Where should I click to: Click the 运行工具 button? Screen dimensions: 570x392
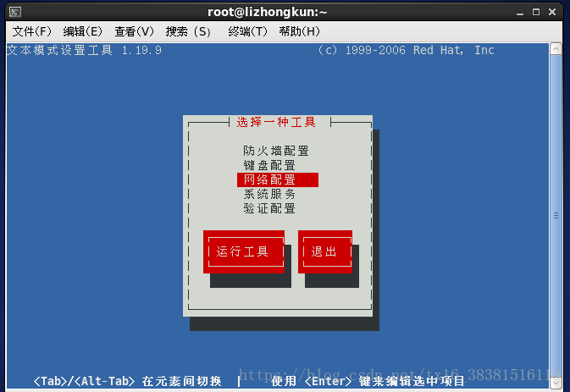point(244,251)
